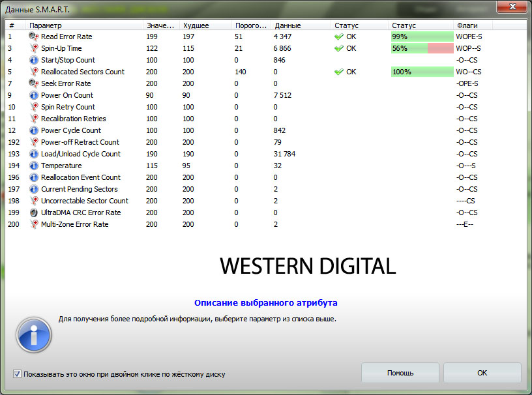Select the UltraDMA CRC Error Rate parameter
This screenshot has height=395, width=532.
click(81, 212)
